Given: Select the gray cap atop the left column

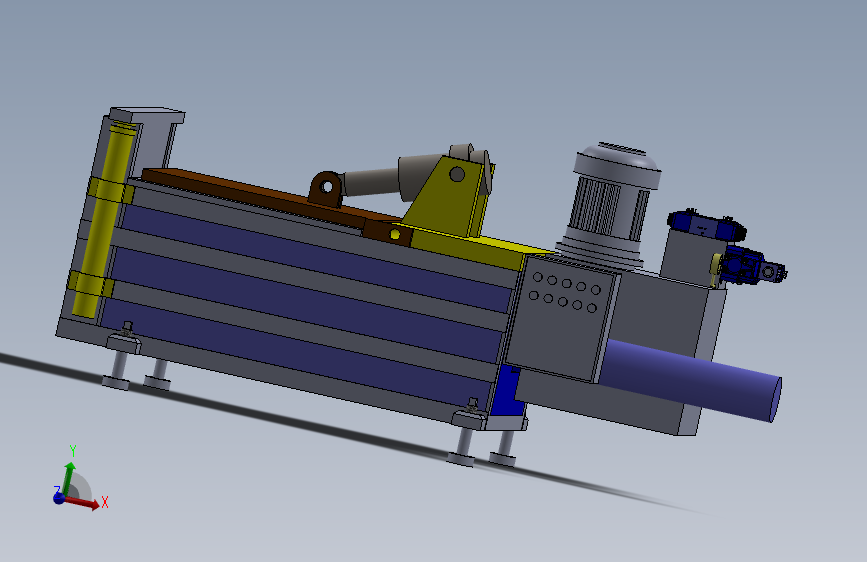Looking at the screenshot, I should (x=147, y=115).
